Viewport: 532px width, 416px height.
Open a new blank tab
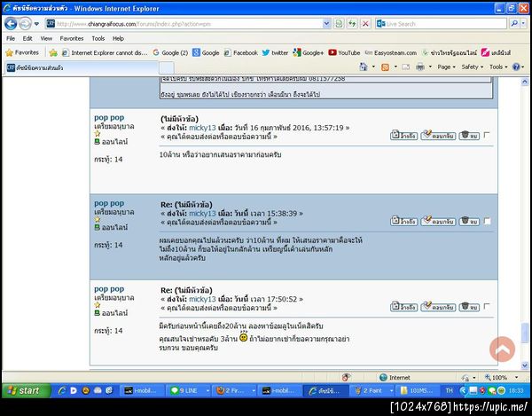coord(167,67)
